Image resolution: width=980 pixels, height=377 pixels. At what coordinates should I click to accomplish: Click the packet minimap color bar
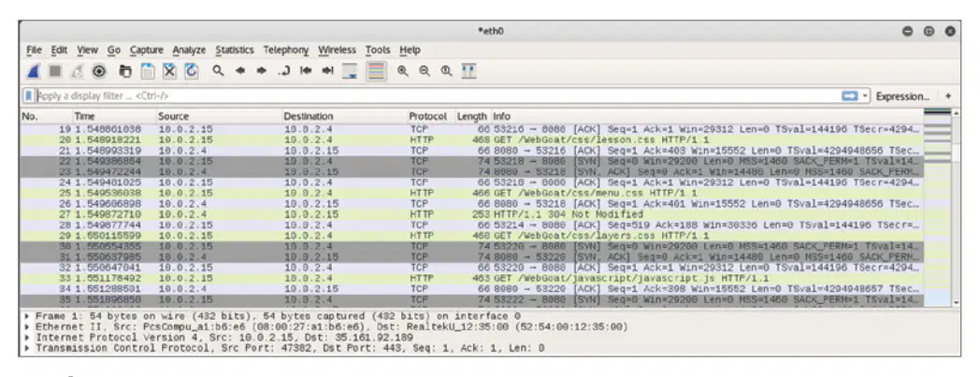pos(938,209)
